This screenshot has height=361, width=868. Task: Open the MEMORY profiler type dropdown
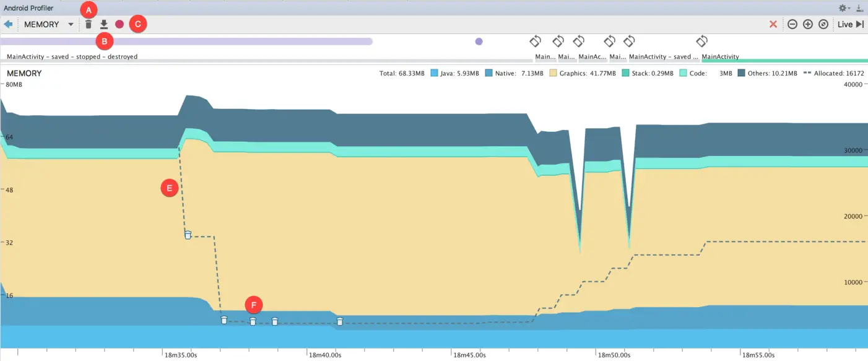70,24
